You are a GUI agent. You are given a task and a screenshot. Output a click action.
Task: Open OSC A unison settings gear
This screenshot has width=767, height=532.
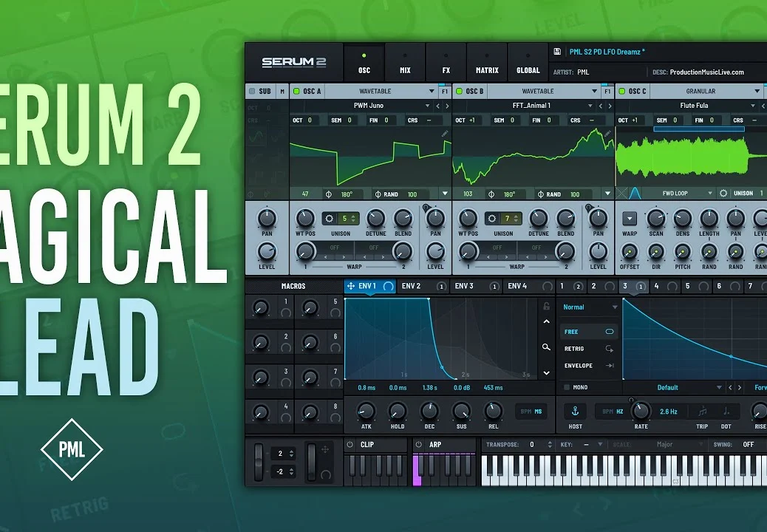pyautogui.click(x=330, y=219)
